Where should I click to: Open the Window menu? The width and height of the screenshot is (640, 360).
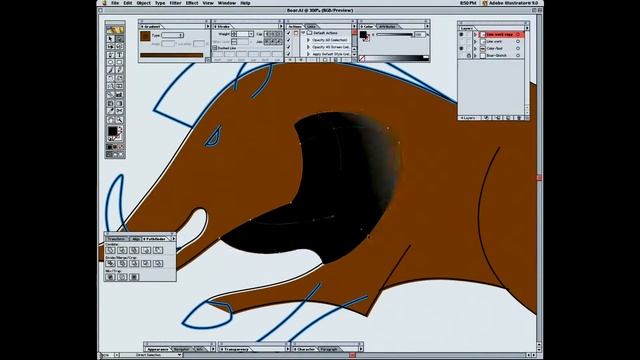pyautogui.click(x=227, y=3)
